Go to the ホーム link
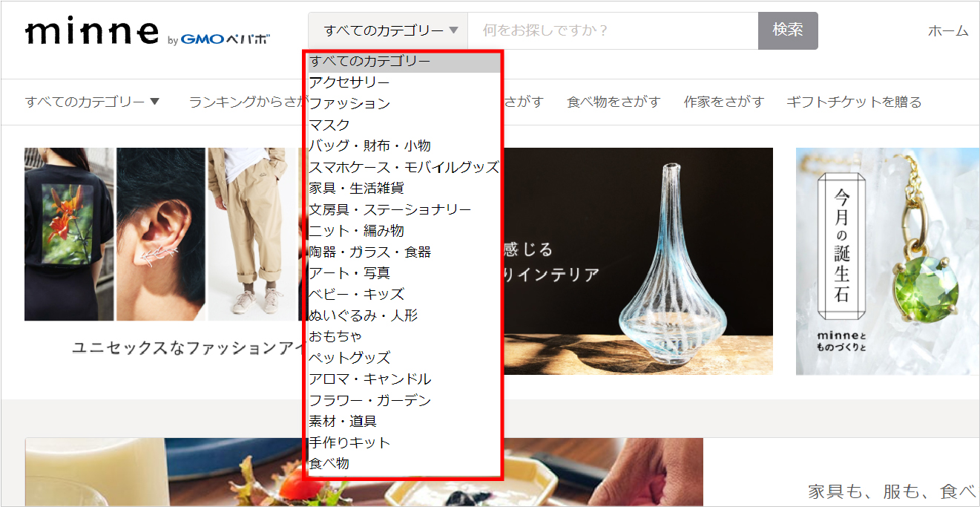 point(948,30)
